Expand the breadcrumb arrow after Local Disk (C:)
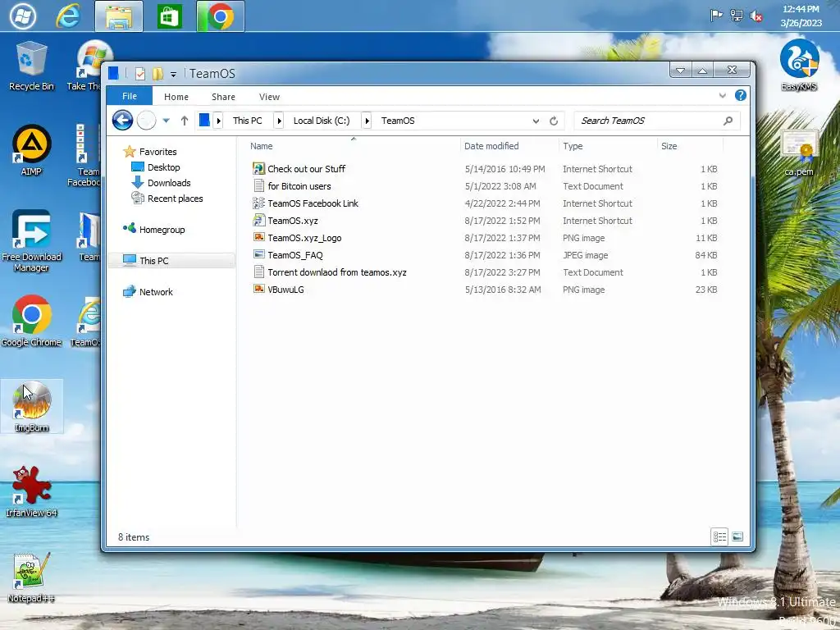840x630 pixels. pos(367,121)
